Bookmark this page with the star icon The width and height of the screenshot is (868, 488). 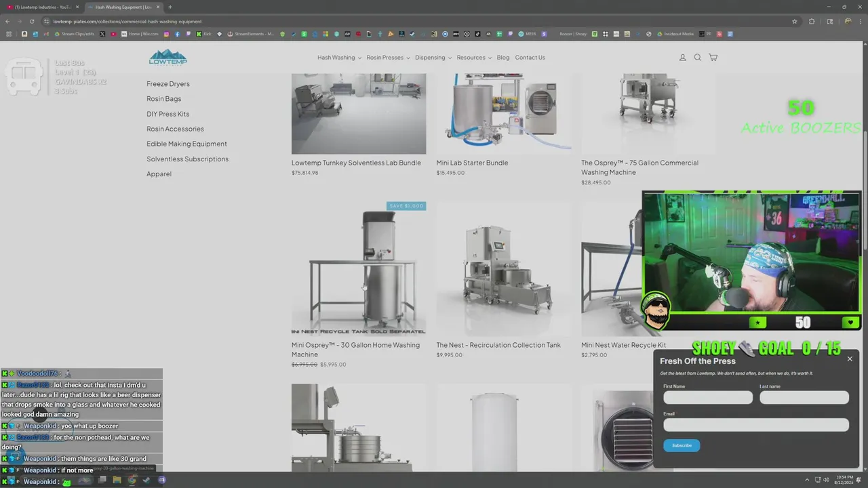pos(795,21)
